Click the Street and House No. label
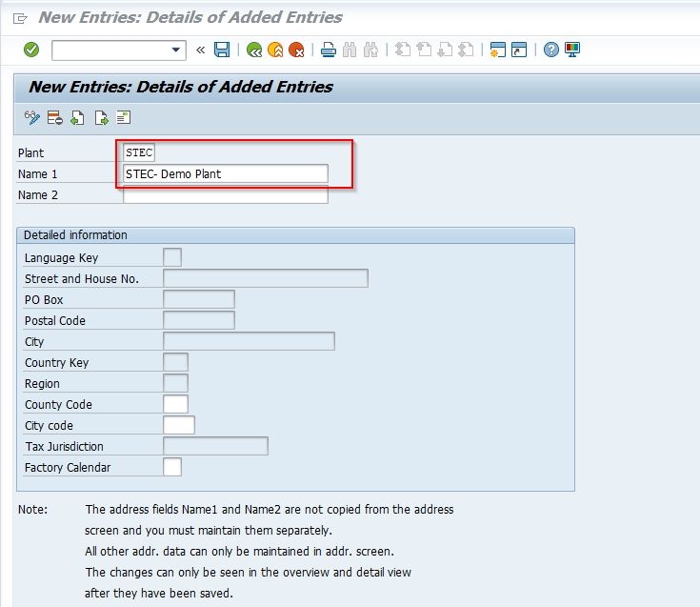The width and height of the screenshot is (700, 607). click(x=82, y=278)
